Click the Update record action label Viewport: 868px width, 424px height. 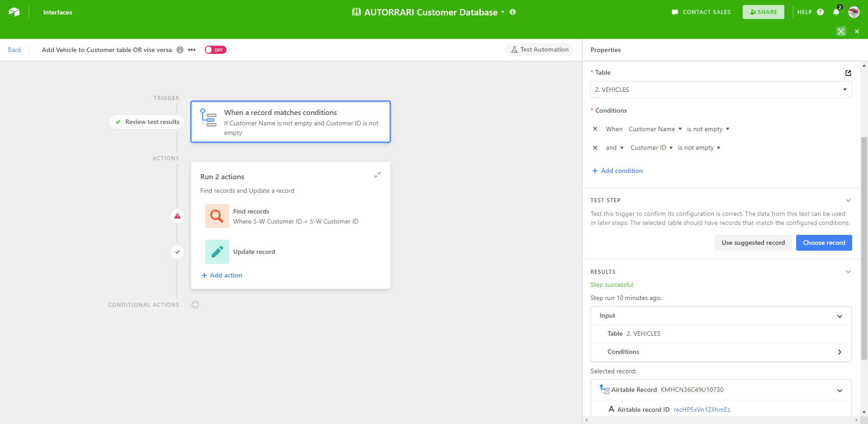pyautogui.click(x=254, y=252)
